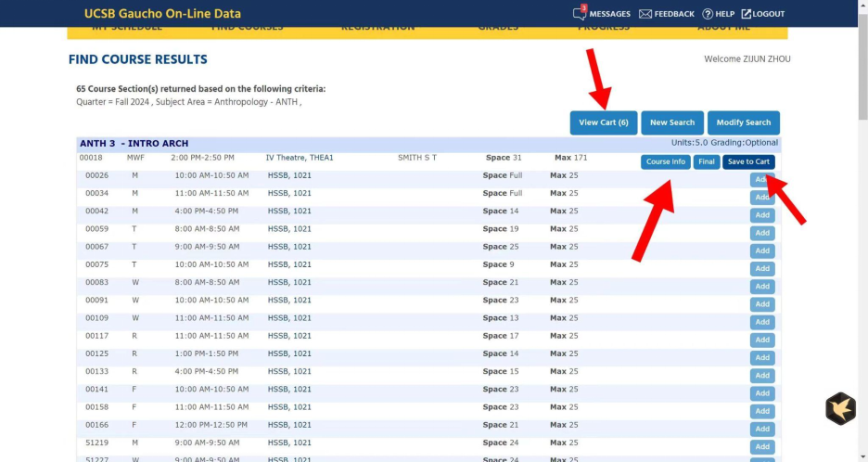This screenshot has width=868, height=462.
Task: Click the time 12:00 PM-12:50 PM
Action: pos(211,425)
